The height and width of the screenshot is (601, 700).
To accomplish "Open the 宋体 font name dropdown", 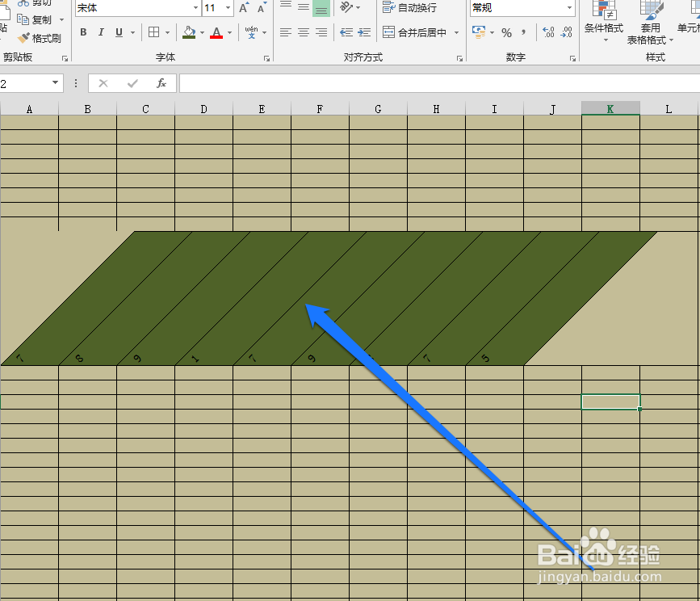I will click(195, 7).
